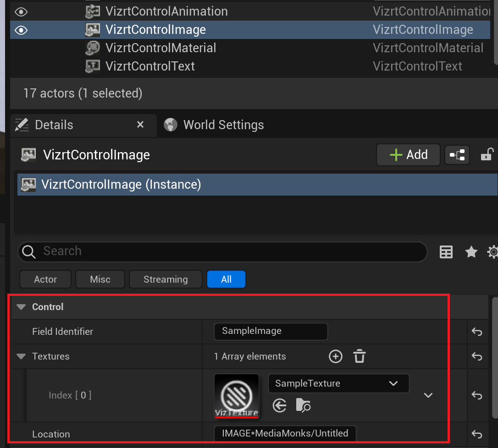
Task: Open the SampleTexture asset dropdown
Action: (338, 383)
